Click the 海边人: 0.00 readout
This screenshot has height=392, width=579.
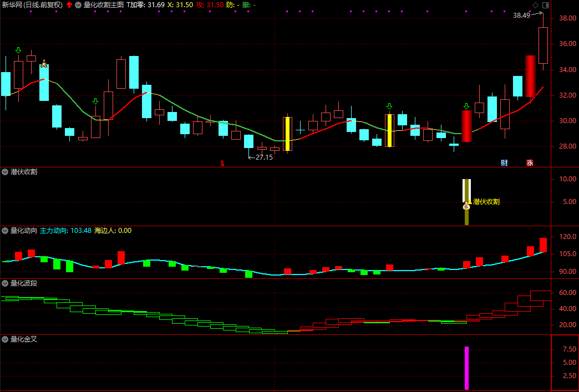113,231
